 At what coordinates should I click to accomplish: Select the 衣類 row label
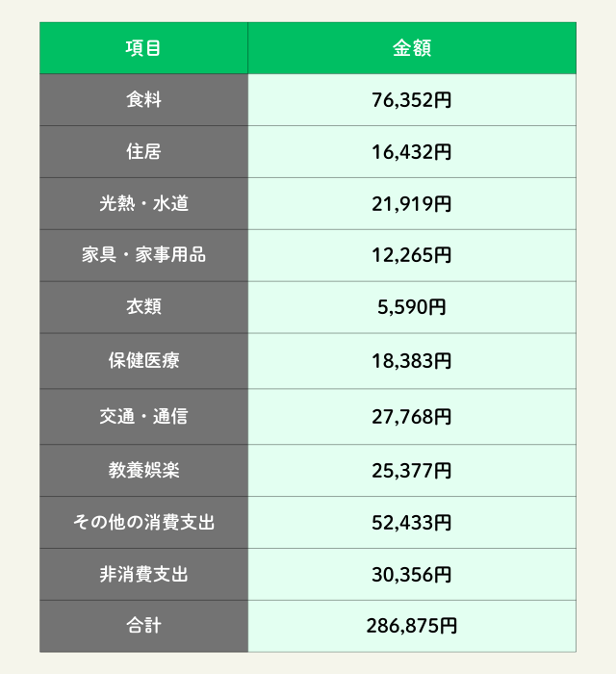(x=143, y=307)
